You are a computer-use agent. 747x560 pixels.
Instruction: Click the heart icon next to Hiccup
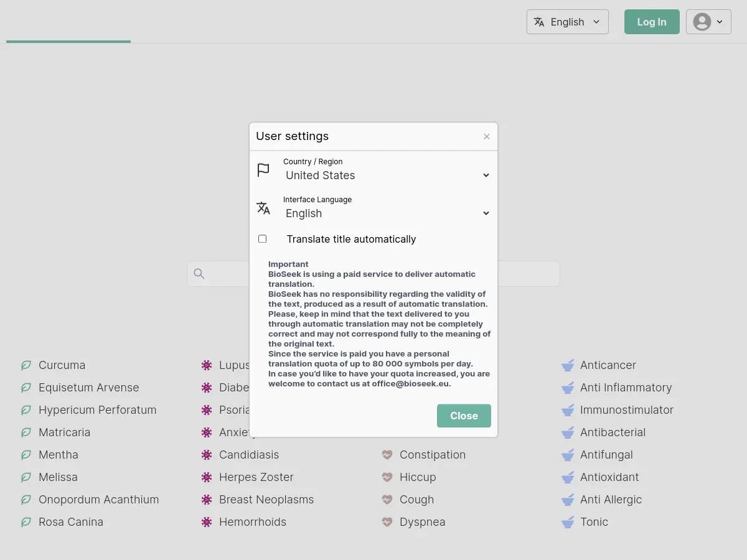387,477
